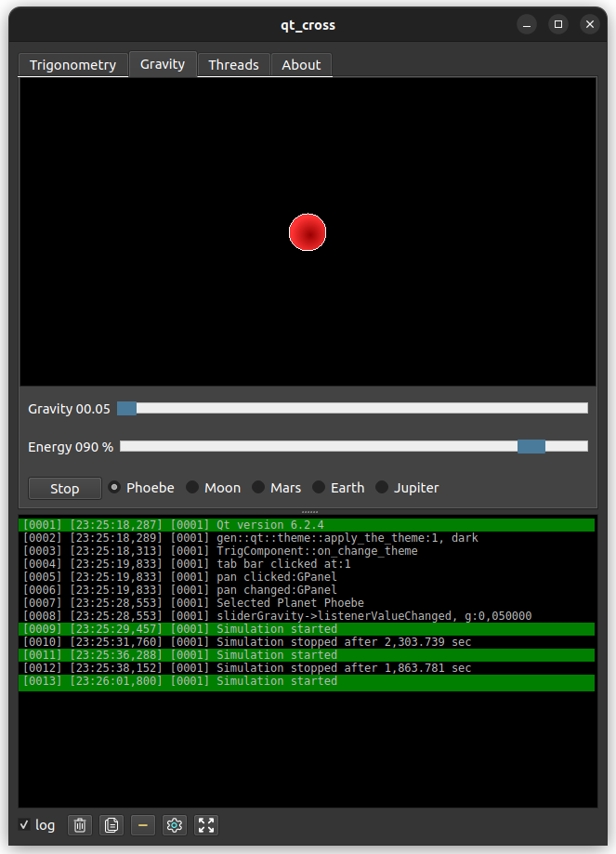Select the Earth radio option
Image resolution: width=616 pixels, height=854 pixels.
(319, 488)
